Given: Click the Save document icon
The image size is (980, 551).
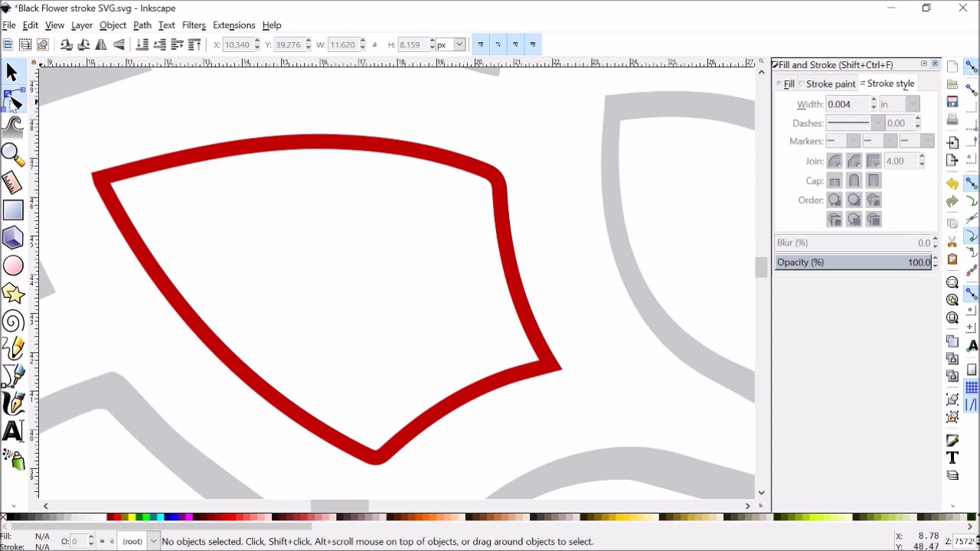Looking at the screenshot, I should [x=952, y=102].
